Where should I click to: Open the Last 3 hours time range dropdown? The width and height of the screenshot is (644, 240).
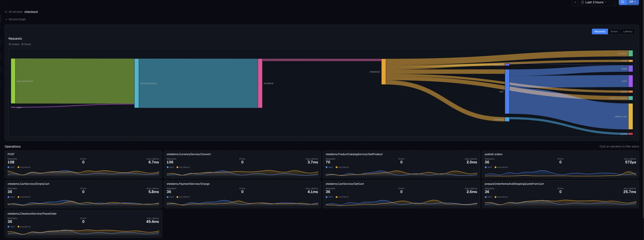(594, 2)
